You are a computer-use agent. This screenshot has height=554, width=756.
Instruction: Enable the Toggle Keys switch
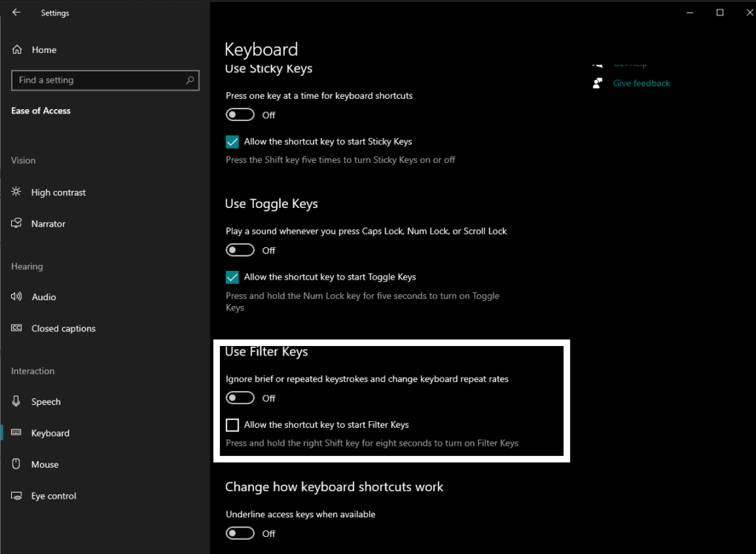click(x=241, y=251)
